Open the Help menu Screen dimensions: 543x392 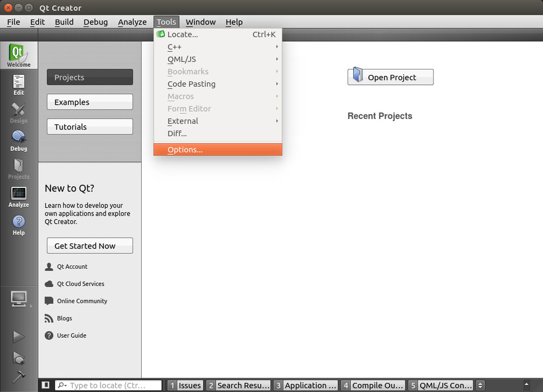[x=234, y=22]
